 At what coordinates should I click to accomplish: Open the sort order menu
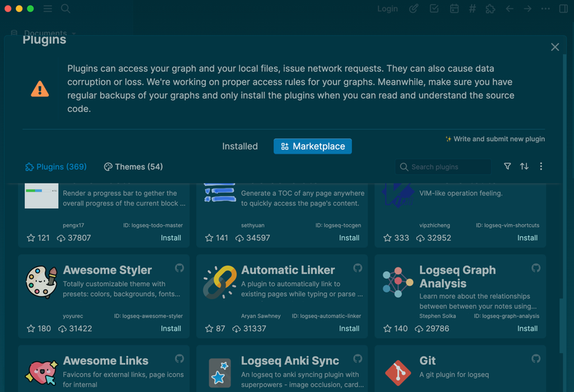click(524, 167)
